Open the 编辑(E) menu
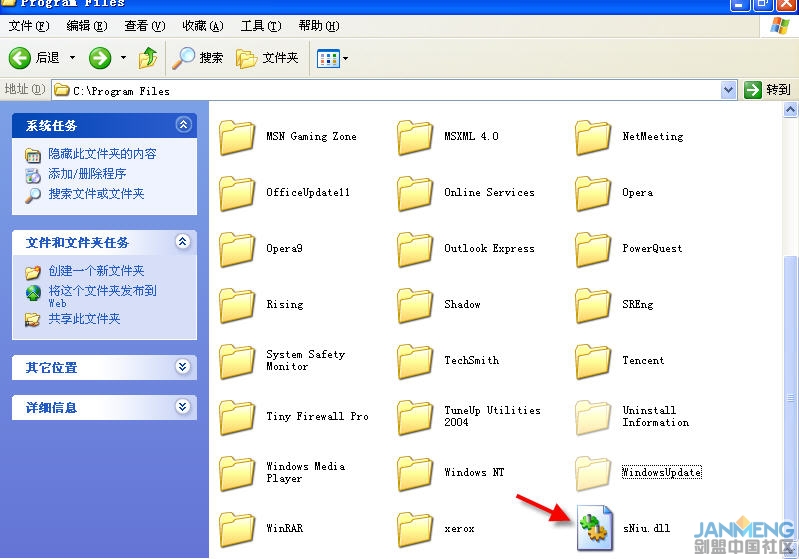The height and width of the screenshot is (559, 799). (x=87, y=25)
